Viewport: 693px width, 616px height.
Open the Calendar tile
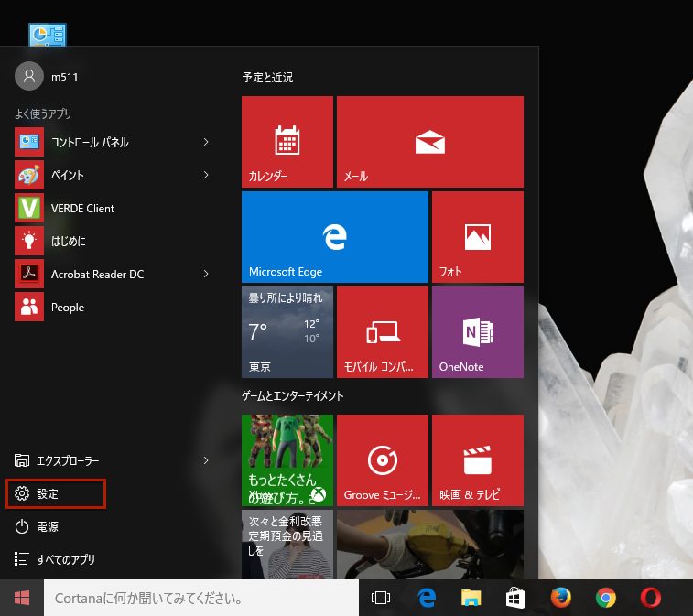(287, 142)
